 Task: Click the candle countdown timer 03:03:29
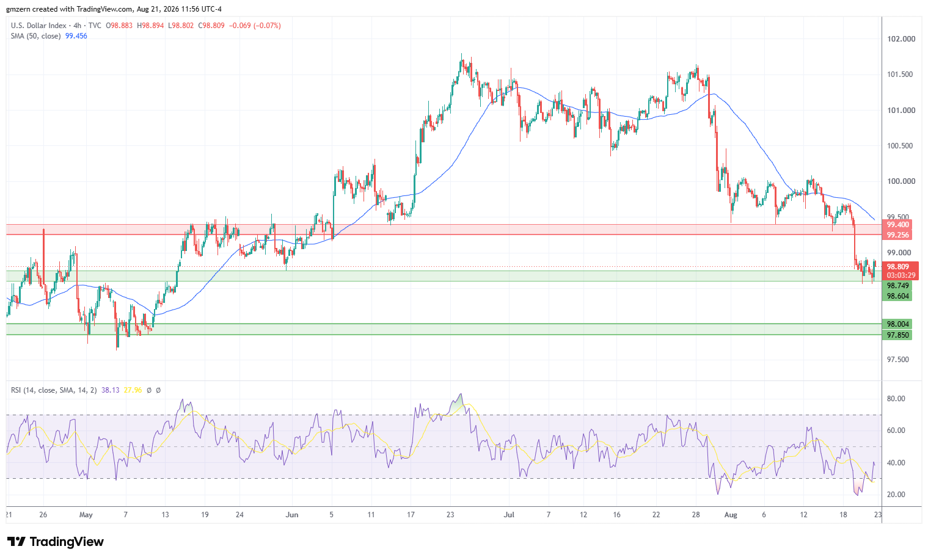point(901,275)
